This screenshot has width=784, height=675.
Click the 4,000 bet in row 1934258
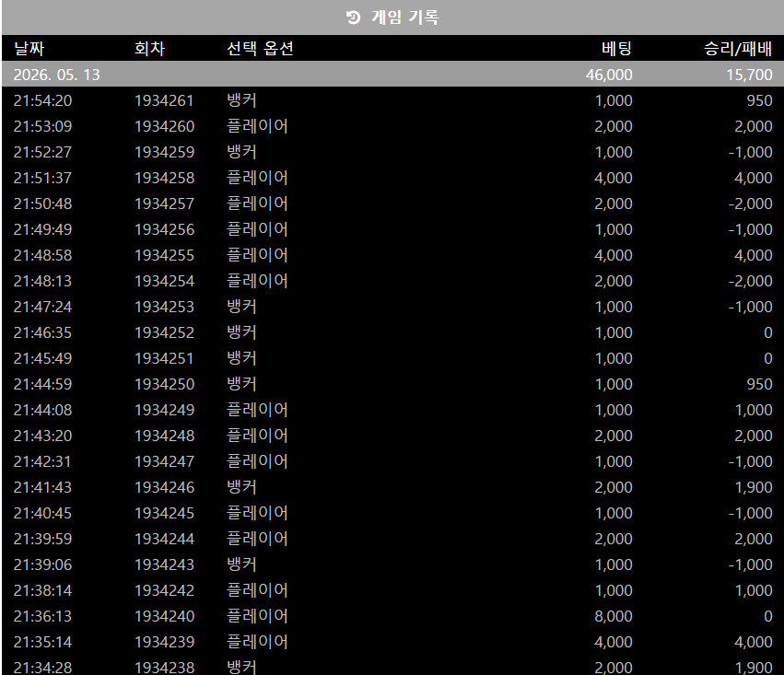coord(614,178)
